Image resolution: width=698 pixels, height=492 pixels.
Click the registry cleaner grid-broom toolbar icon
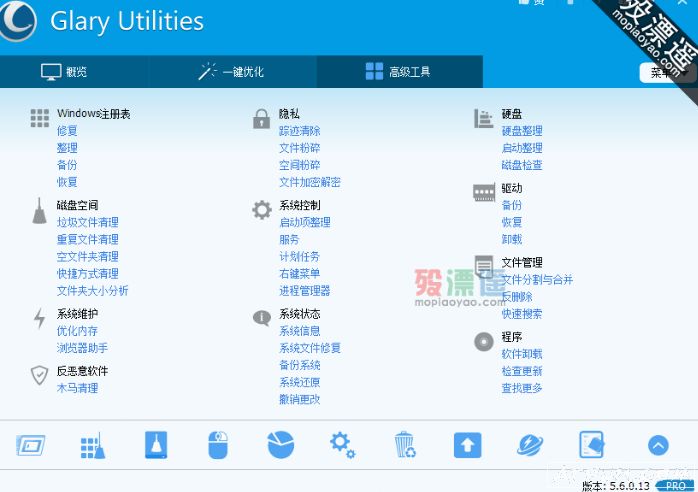tap(93, 445)
